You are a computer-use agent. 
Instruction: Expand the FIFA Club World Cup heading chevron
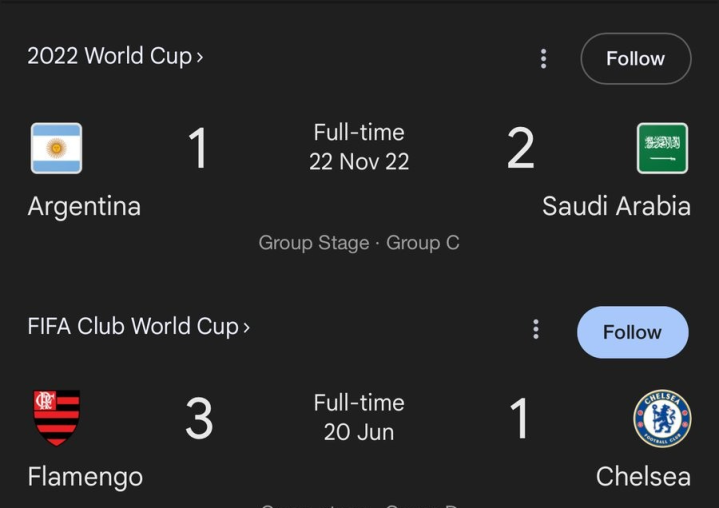pos(246,327)
